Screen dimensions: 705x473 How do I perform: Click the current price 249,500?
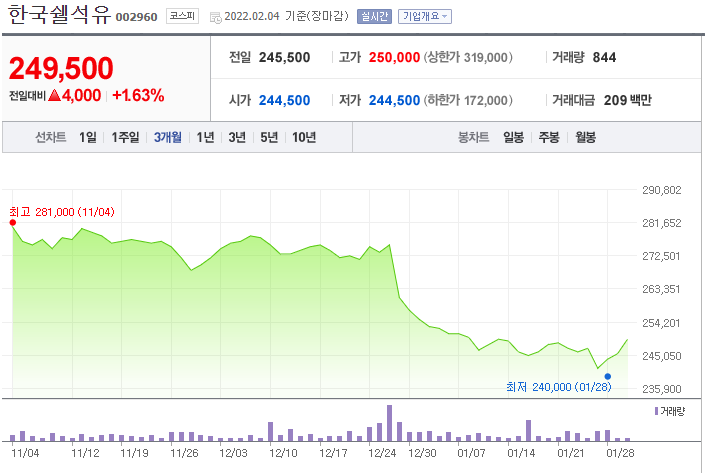click(61, 68)
